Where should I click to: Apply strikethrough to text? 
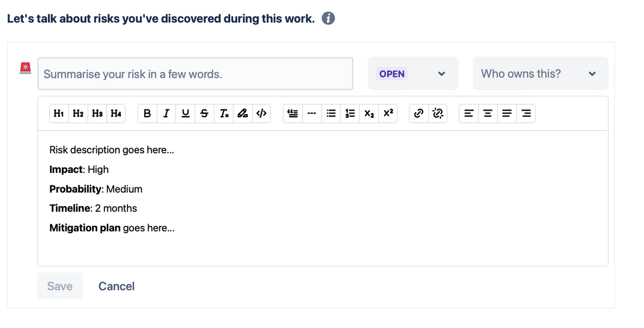pyautogui.click(x=204, y=114)
